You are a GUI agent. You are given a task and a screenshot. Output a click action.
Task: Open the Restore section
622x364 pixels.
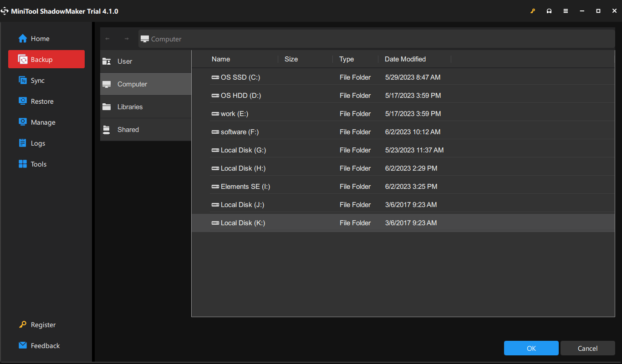[42, 101]
